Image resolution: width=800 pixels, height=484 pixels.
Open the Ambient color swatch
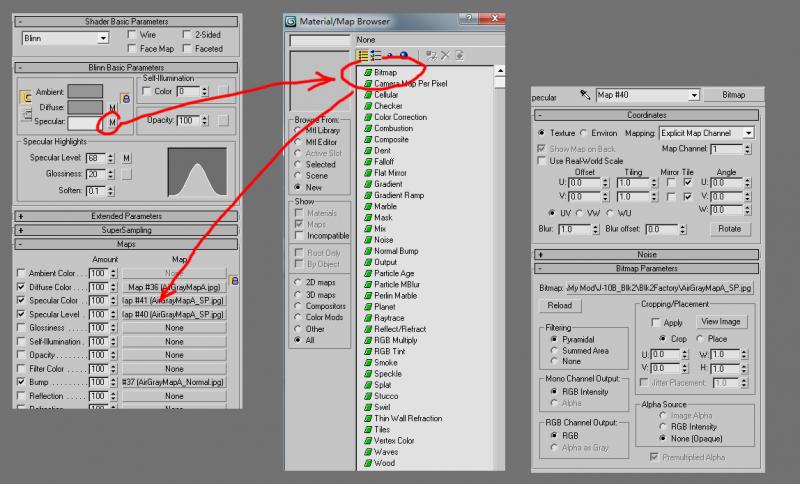pos(85,92)
